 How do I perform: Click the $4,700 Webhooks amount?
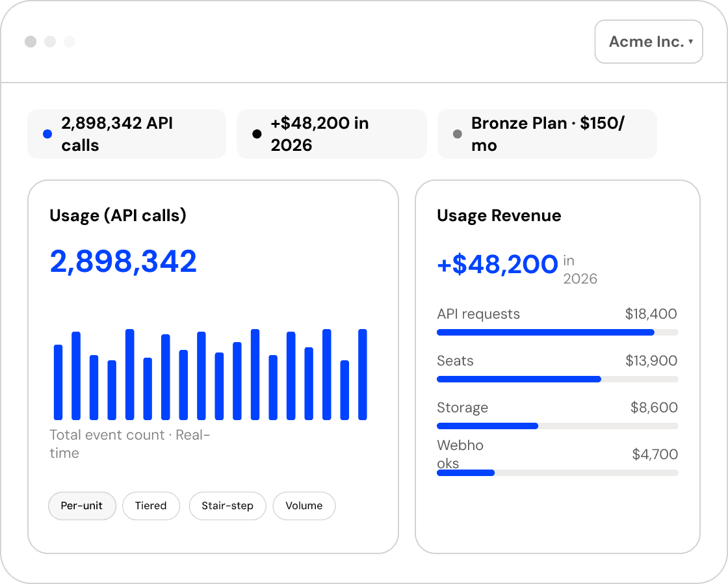pos(655,455)
